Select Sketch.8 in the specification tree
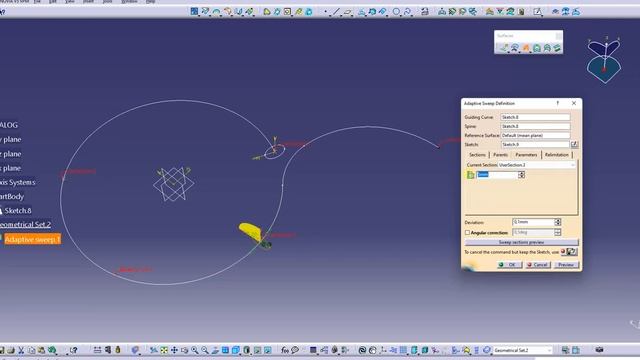This screenshot has height=360, width=640. 18,211
